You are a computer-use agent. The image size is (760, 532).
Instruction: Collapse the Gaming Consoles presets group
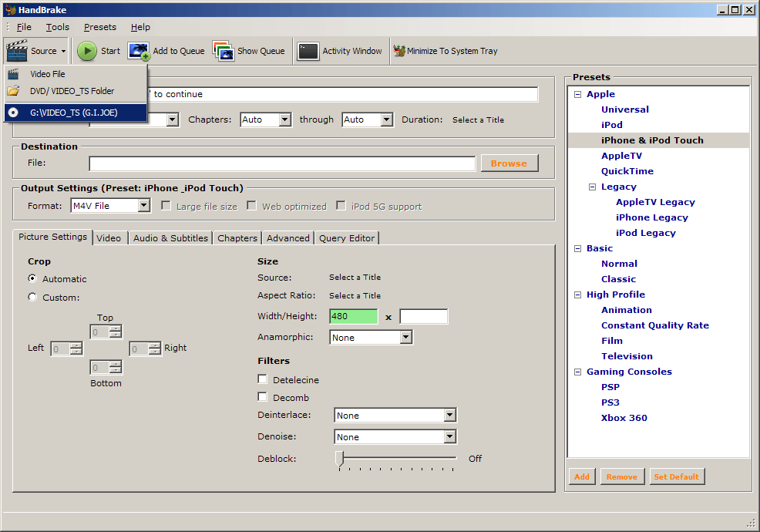[x=578, y=372]
